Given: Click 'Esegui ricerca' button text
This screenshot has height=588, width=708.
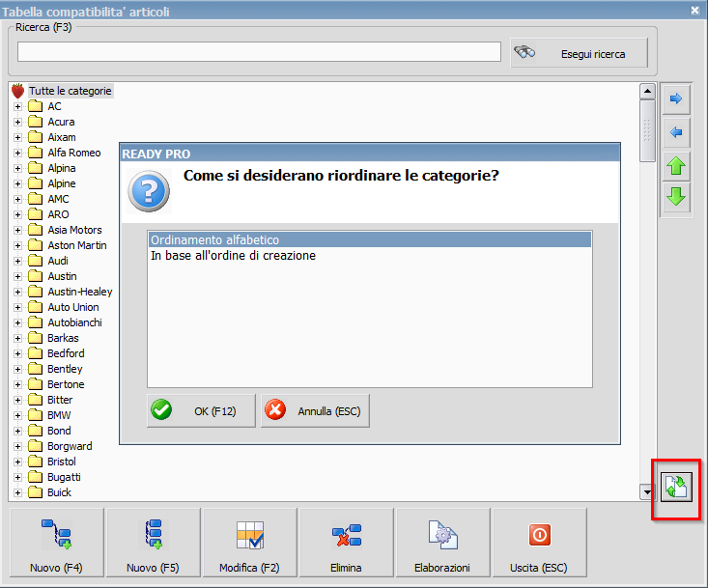Looking at the screenshot, I should coord(593,54).
